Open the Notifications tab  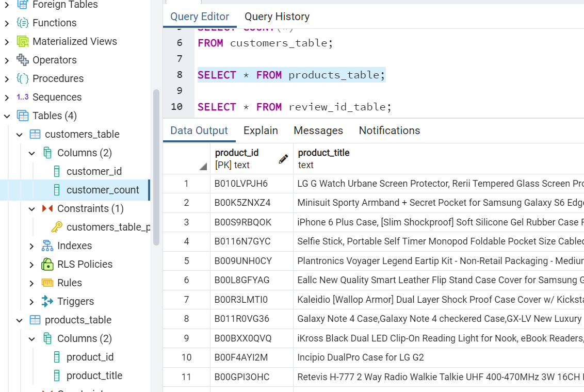pos(389,130)
